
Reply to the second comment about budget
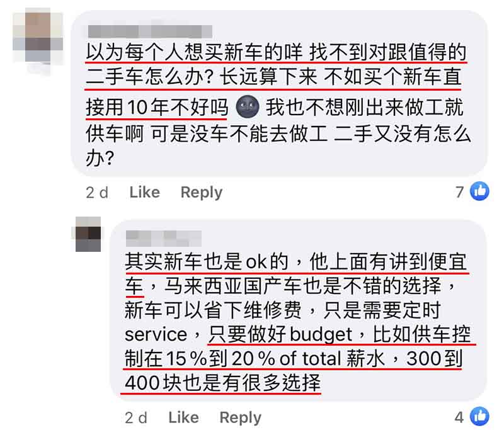(x=241, y=418)
